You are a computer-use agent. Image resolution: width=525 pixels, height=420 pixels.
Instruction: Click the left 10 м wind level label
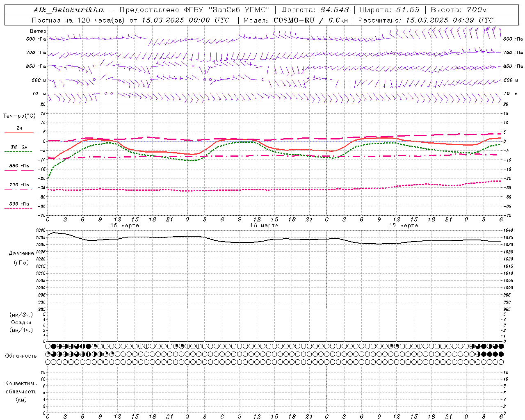pyautogui.click(x=39, y=94)
